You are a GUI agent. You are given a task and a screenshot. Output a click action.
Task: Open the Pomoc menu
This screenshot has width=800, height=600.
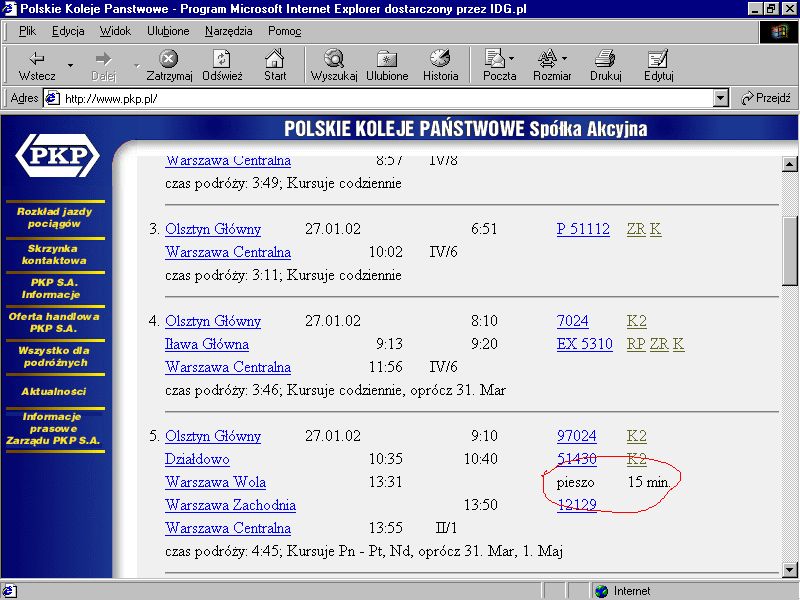(x=284, y=31)
